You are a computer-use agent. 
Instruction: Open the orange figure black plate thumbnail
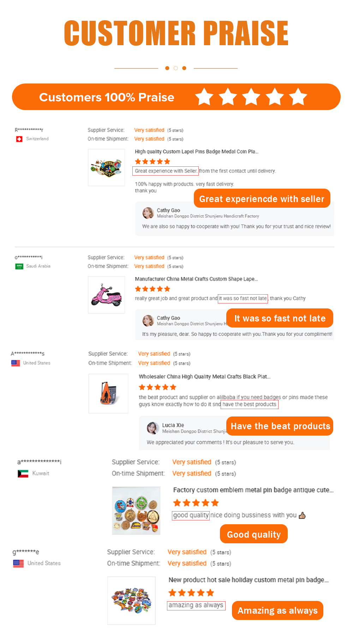108,394
